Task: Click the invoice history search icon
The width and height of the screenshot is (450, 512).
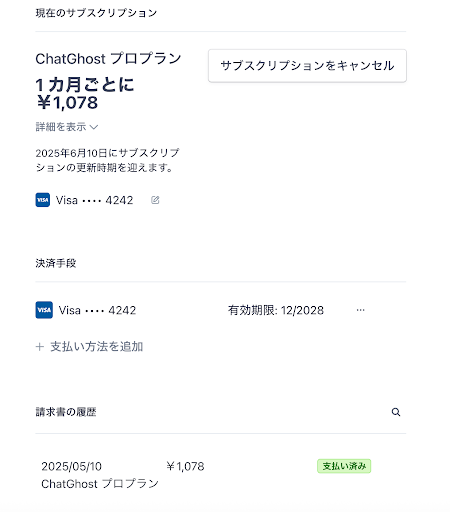Action: [x=396, y=412]
